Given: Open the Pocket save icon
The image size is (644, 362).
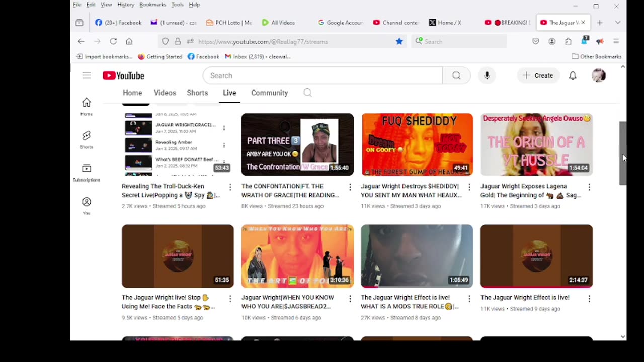Looking at the screenshot, I should pos(536,41).
